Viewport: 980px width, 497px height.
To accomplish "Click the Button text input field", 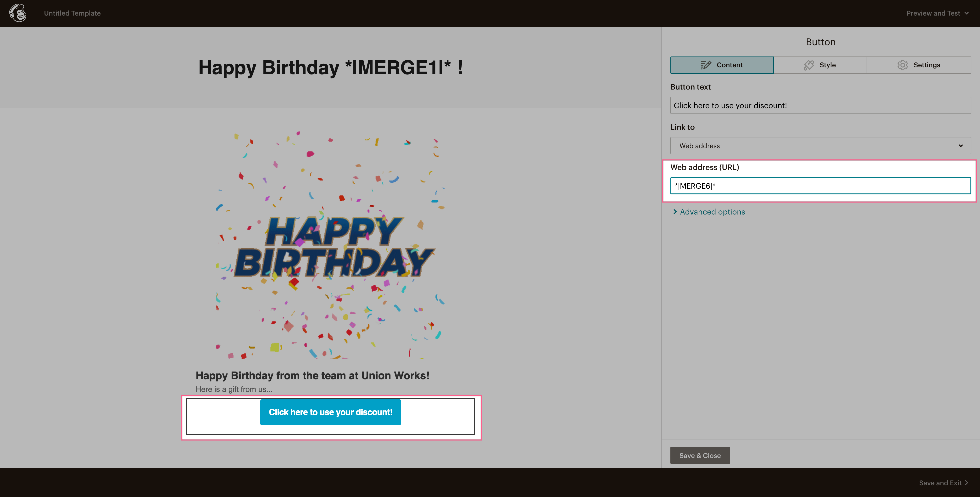I will click(x=820, y=105).
